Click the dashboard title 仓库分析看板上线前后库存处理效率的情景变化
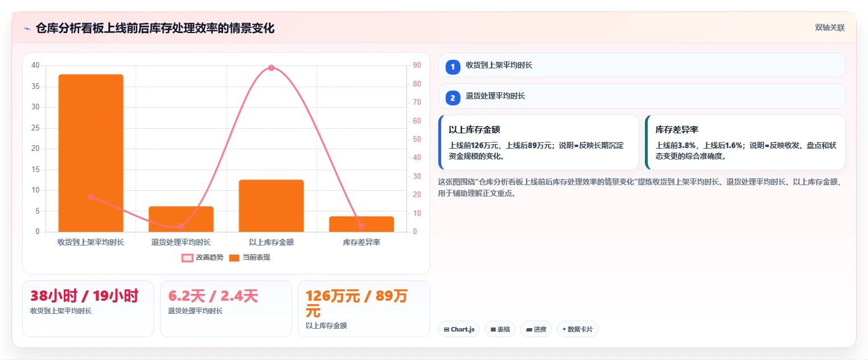868x360 pixels. point(155,28)
